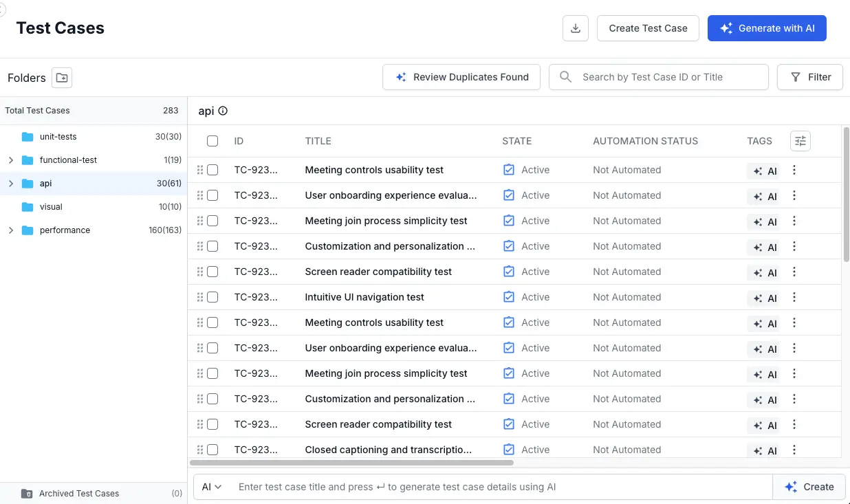The image size is (850, 504).
Task: Open the Intuitive UI navigation test title
Action: (364, 297)
